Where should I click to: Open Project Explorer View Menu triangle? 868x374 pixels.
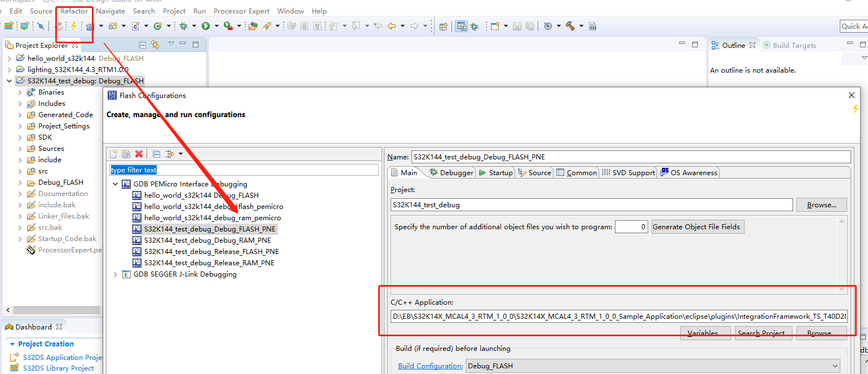(x=171, y=44)
